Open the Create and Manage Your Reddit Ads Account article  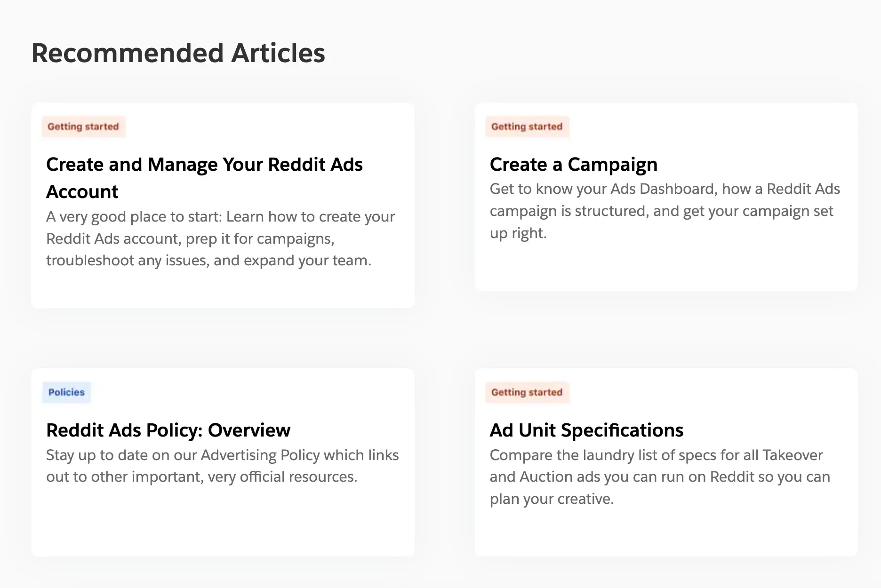coord(204,178)
